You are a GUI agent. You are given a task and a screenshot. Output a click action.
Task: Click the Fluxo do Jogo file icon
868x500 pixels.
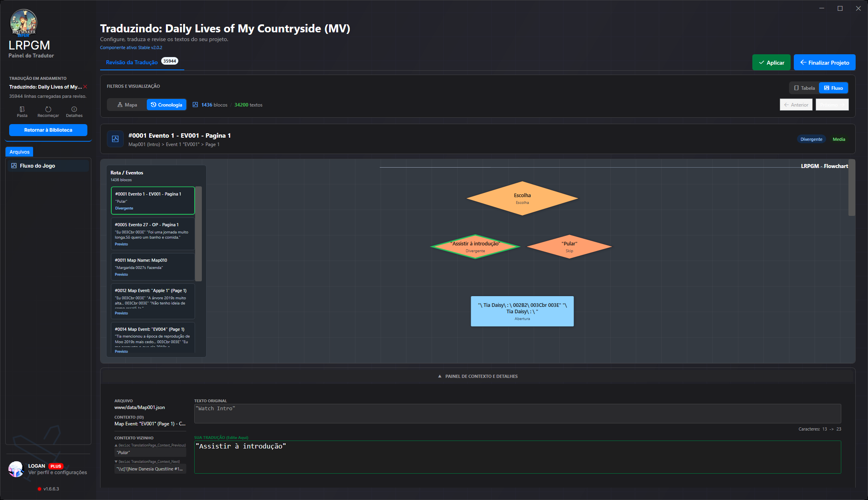(x=14, y=166)
